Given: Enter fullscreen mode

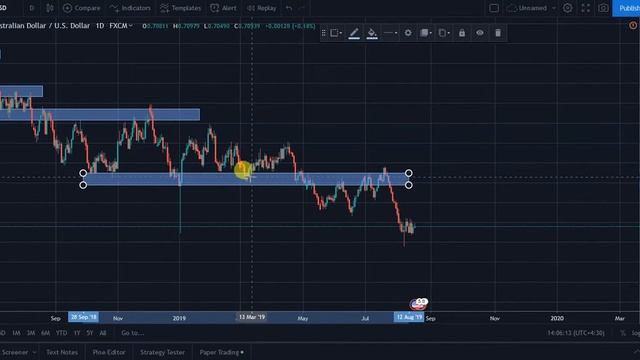Looking at the screenshot, I should tap(586, 8).
